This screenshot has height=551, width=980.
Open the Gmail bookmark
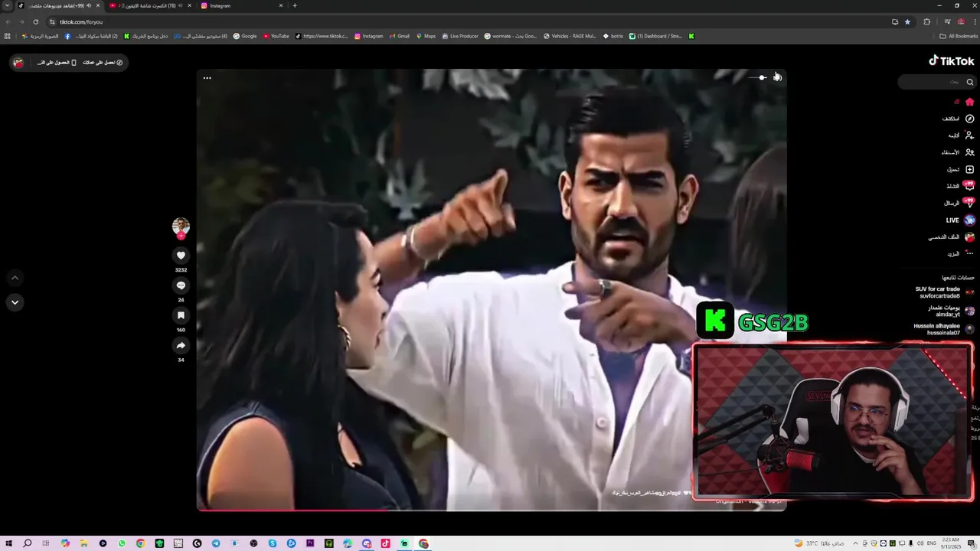click(399, 36)
